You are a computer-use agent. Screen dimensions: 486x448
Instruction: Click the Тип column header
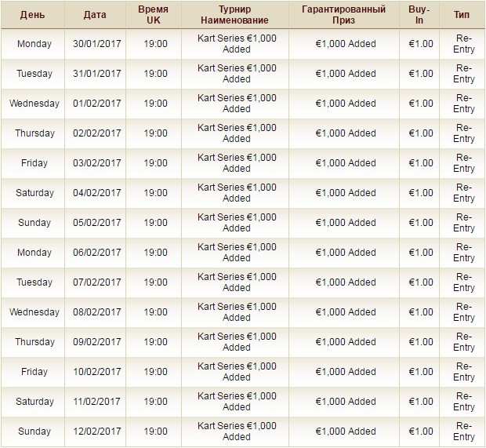pos(462,15)
